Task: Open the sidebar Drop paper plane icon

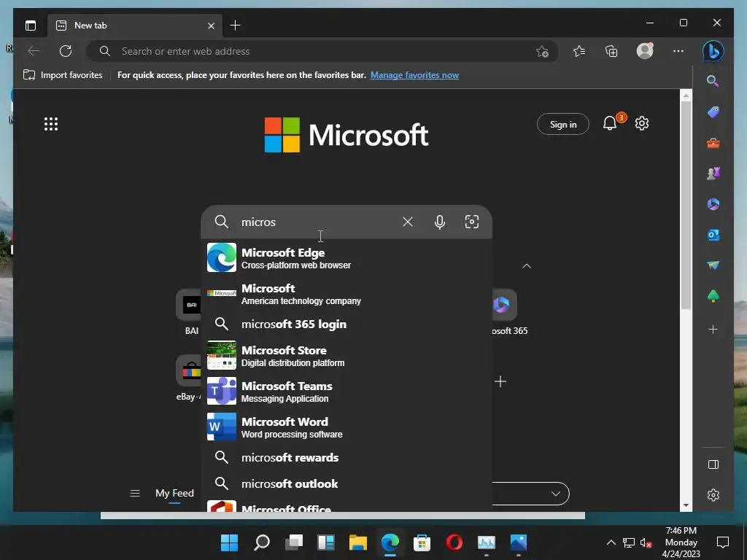Action: pyautogui.click(x=713, y=265)
